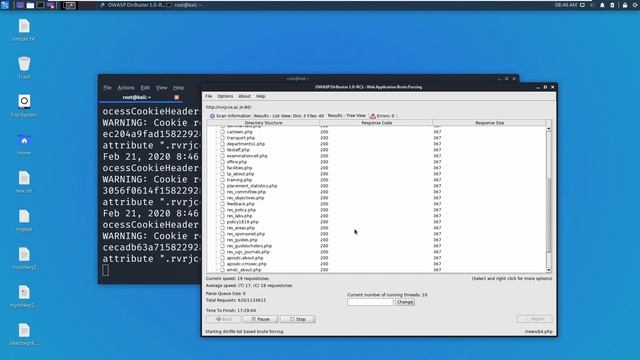Click the terminal launcher icon in top panel
This screenshot has height=360, width=640.
[40, 5]
